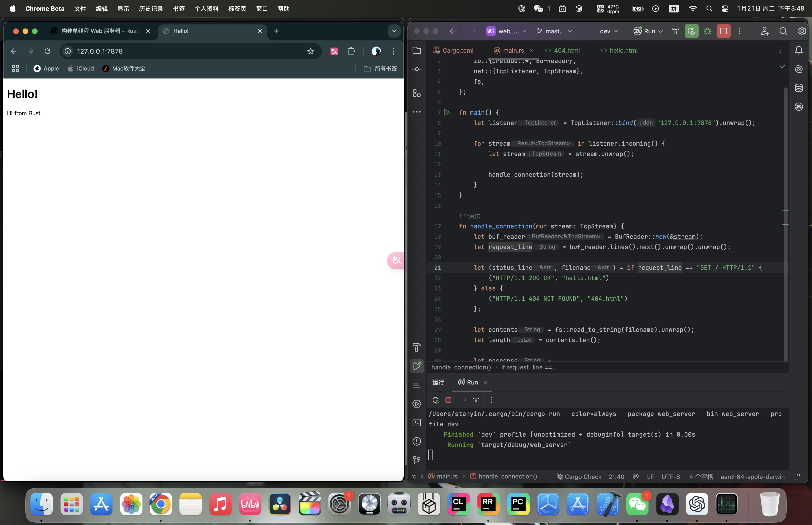The width and height of the screenshot is (812, 525).
Task: Open Run panel more options
Action: point(491,400)
